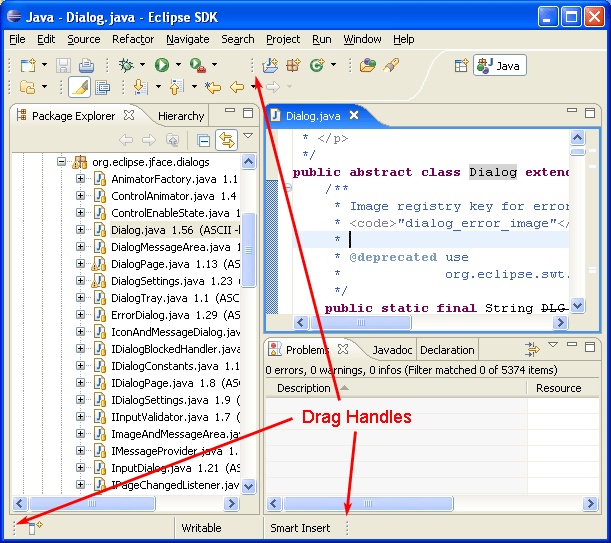Switch to the Javadoc tab
The width and height of the screenshot is (611, 543).
pyautogui.click(x=392, y=350)
